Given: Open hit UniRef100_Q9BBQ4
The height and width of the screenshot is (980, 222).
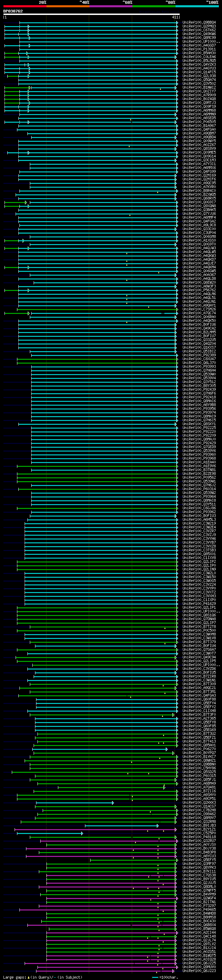Looking at the screenshot, I should click(199, 23).
